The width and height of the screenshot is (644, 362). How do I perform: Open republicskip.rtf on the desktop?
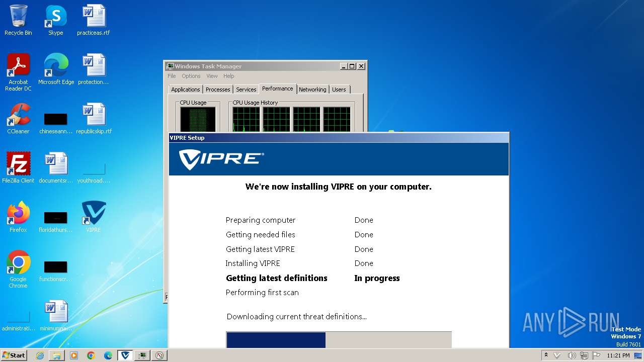coord(94,118)
